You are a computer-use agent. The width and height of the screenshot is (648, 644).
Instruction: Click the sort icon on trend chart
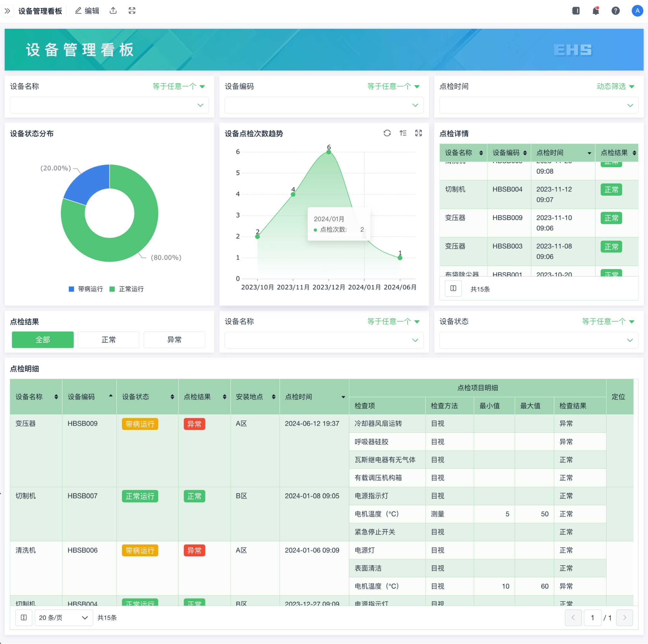(x=403, y=133)
